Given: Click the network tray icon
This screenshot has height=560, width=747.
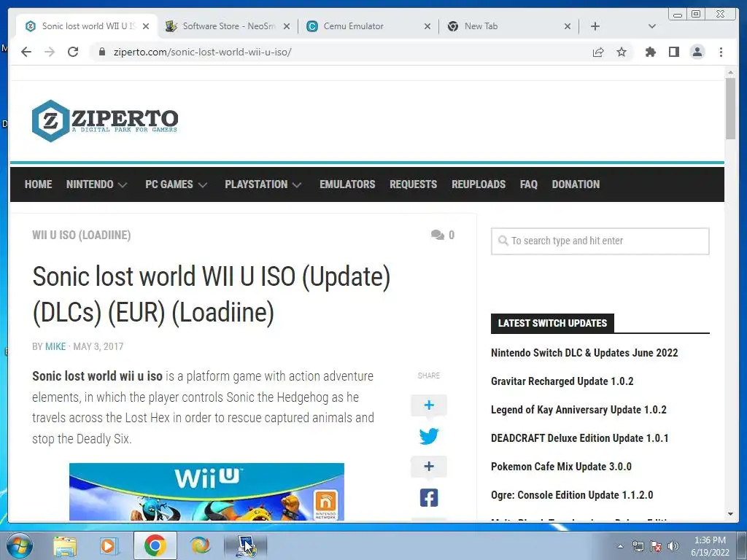Looking at the screenshot, I should (x=638, y=546).
